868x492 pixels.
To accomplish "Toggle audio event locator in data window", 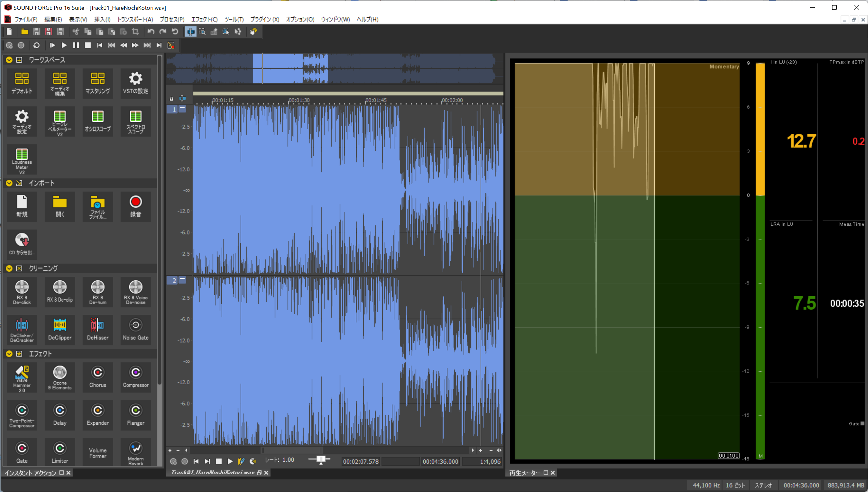I will pos(253,461).
